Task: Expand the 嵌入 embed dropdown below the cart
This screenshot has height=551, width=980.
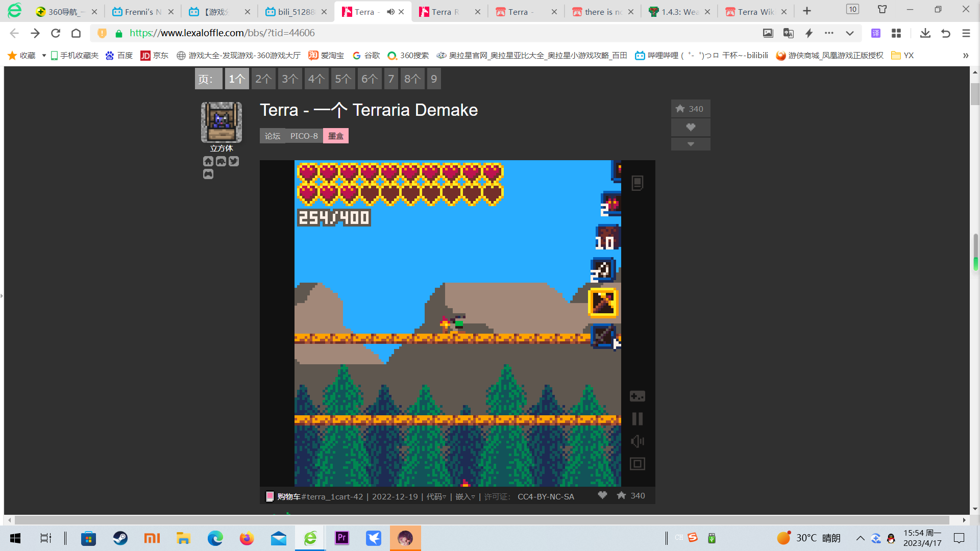Action: click(x=465, y=496)
